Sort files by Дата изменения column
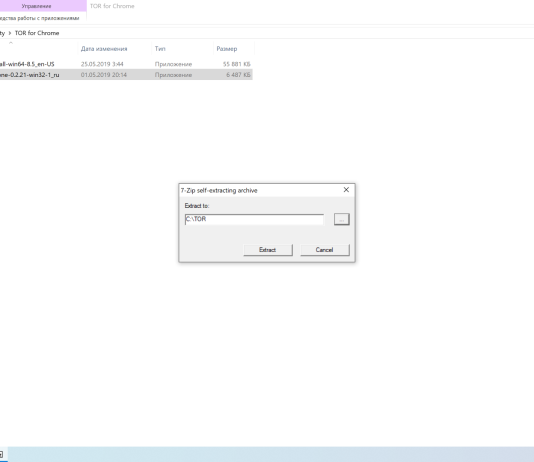The height and width of the screenshot is (462, 534). [104, 49]
